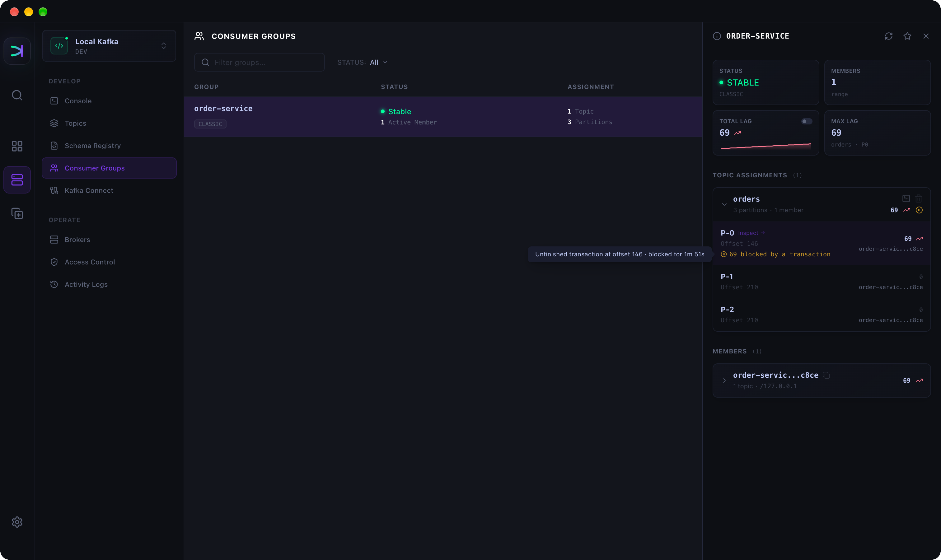Image resolution: width=941 pixels, height=560 pixels.
Task: Collapse the orders topic assignment
Action: [724, 204]
